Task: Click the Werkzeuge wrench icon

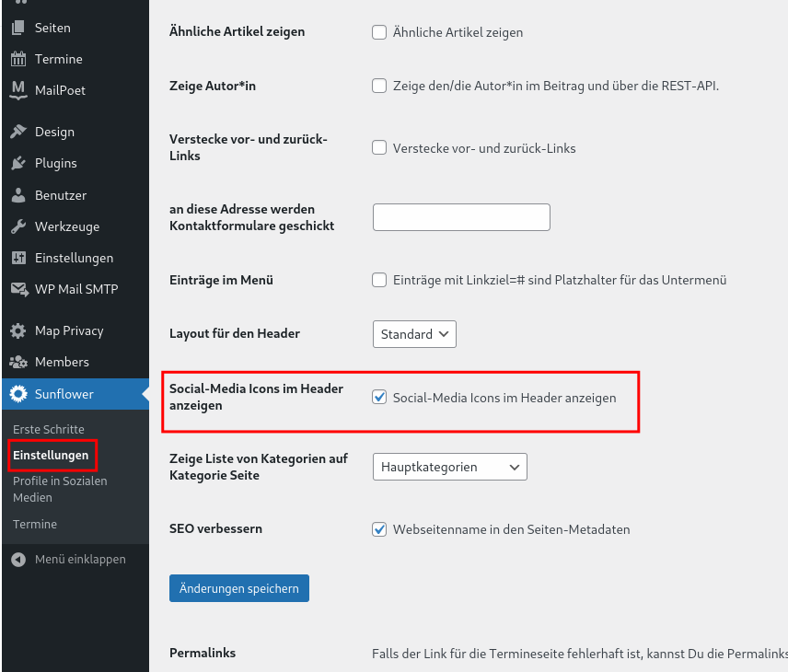Action: 18,226
